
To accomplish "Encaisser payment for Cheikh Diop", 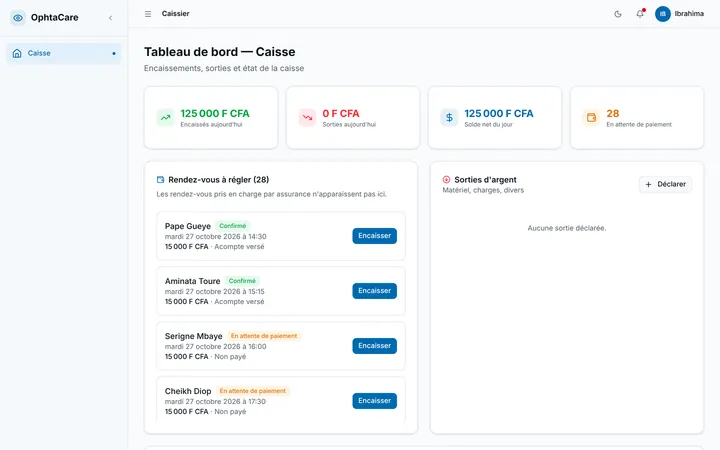I will click(374, 401).
